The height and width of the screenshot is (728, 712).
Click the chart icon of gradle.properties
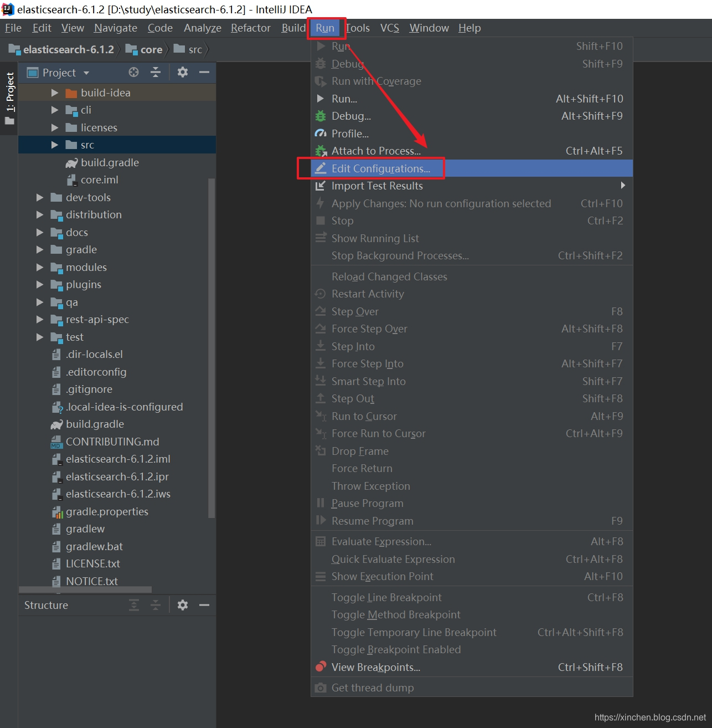57,511
